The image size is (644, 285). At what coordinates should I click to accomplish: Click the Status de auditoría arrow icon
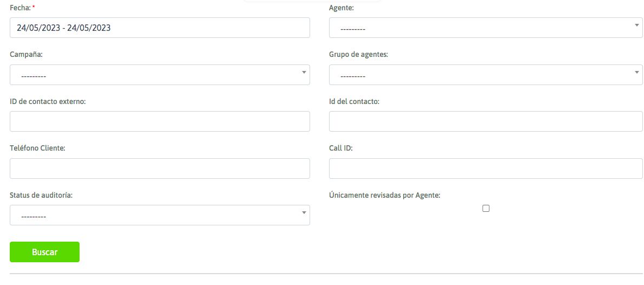pos(304,212)
